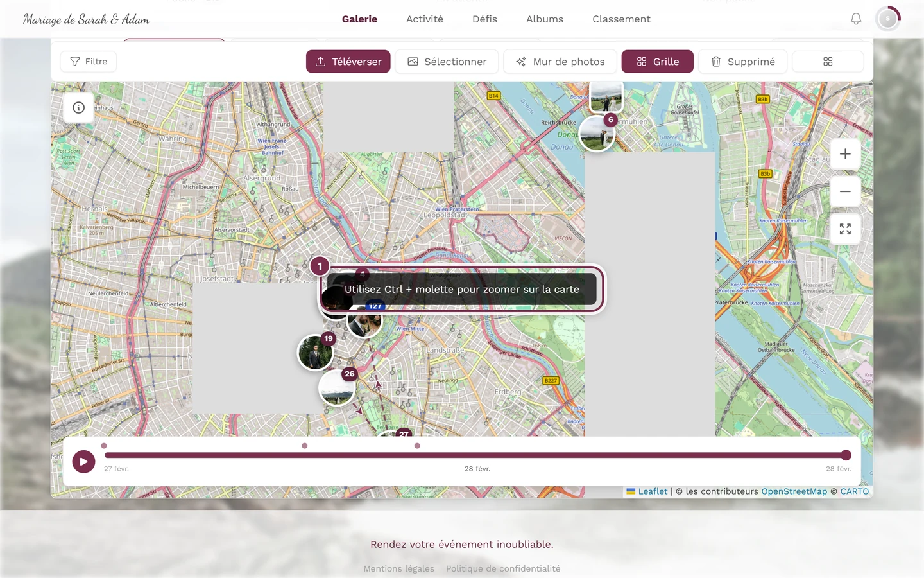Open the CARTO attribution link
Image resolution: width=924 pixels, height=578 pixels.
(855, 491)
